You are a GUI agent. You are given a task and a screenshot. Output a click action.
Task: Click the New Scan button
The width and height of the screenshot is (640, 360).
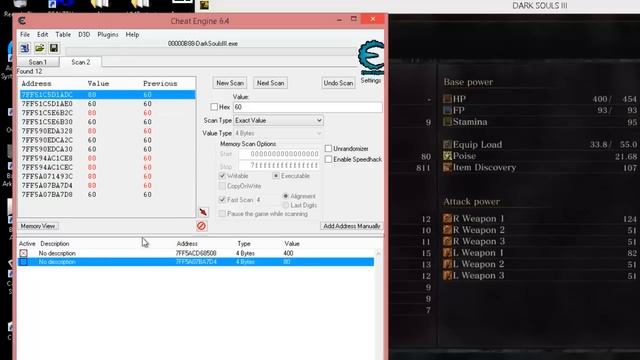pos(230,83)
